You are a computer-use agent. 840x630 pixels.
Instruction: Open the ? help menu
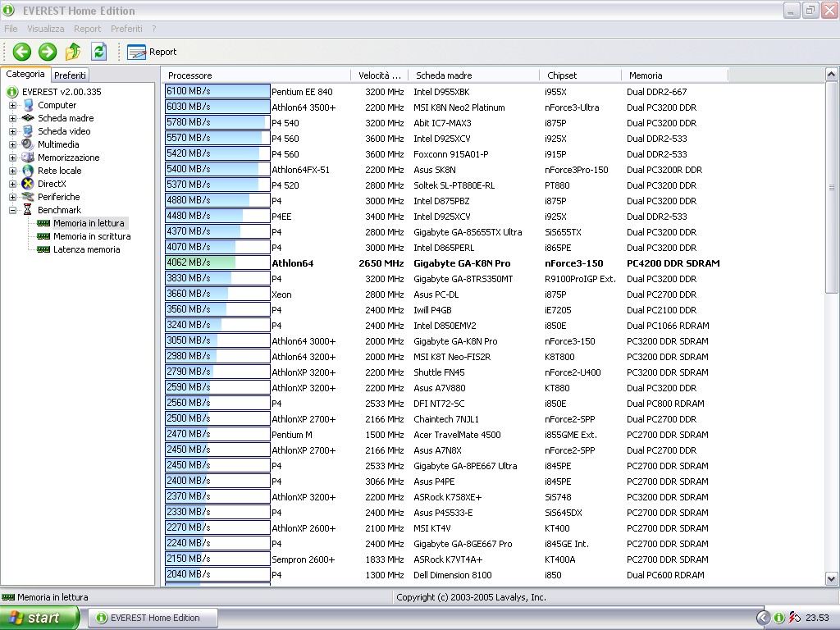tap(153, 29)
